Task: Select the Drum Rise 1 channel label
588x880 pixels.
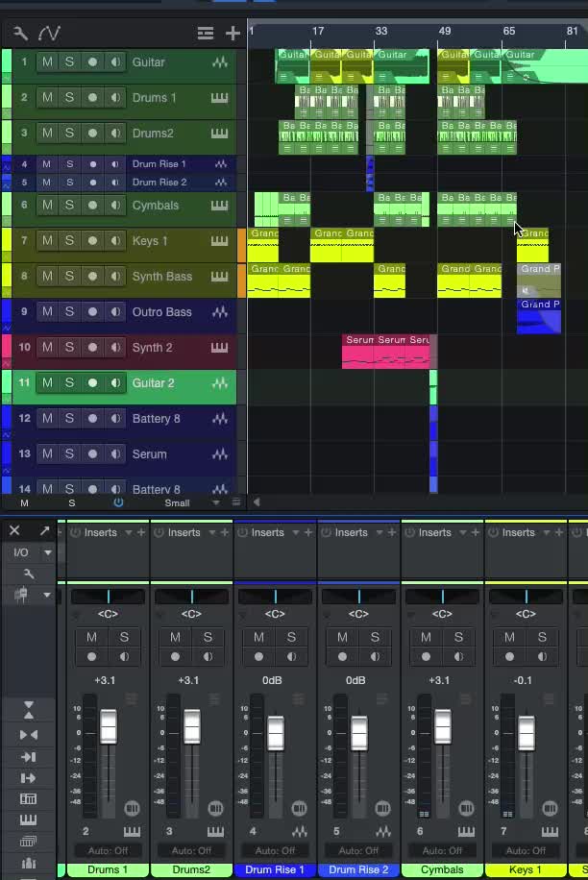Action: tap(275, 869)
